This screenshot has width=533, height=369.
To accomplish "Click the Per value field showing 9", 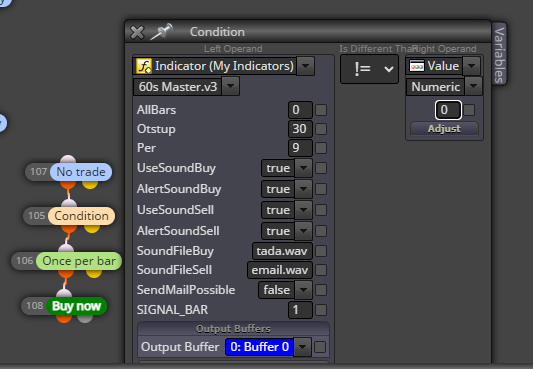I will (x=300, y=148).
